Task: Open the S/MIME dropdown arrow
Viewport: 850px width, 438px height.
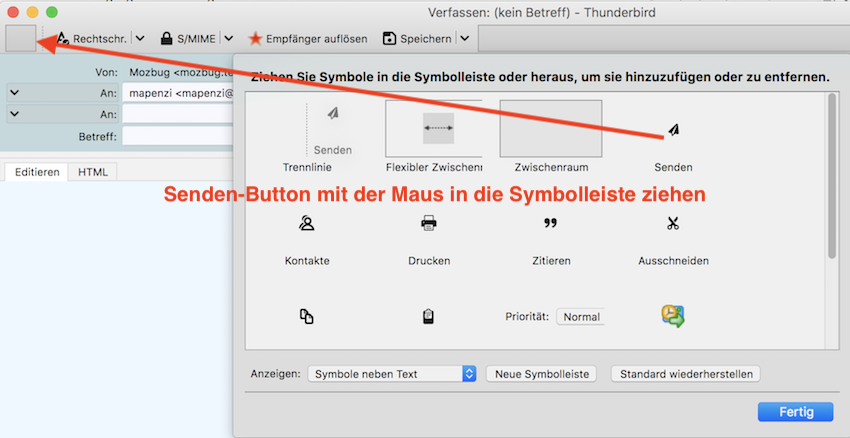Action: point(229,38)
